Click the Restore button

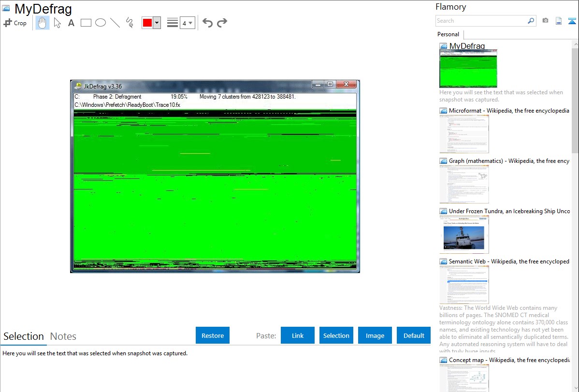(213, 335)
